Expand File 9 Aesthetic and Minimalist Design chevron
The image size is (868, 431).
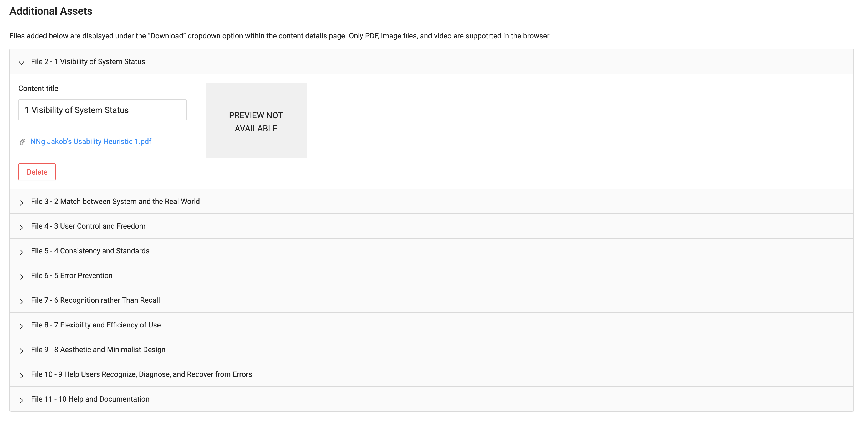[x=22, y=351]
